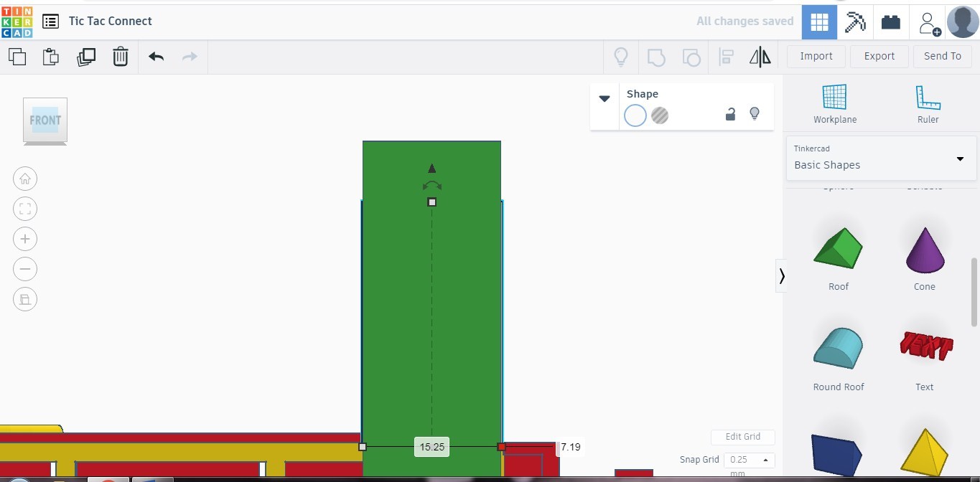Duplicate the selected shape
The image size is (980, 482).
pyautogui.click(x=86, y=56)
